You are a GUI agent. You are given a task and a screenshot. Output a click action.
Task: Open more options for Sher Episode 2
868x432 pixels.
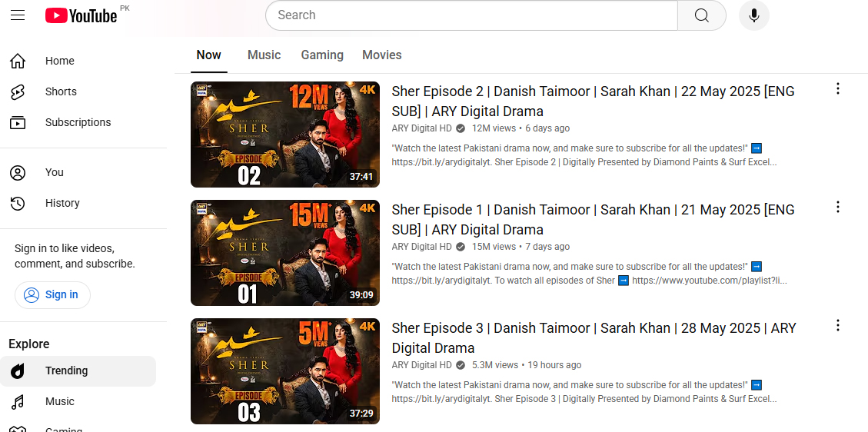coord(838,88)
